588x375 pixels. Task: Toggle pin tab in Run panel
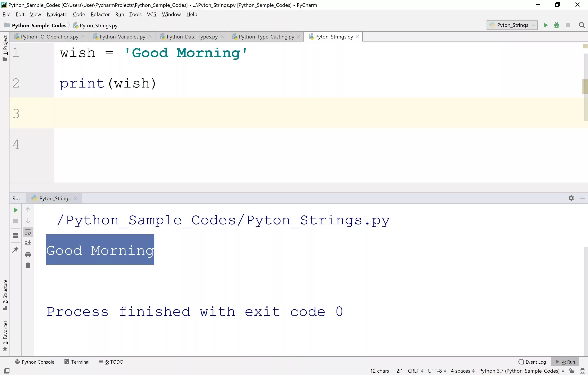(x=15, y=249)
